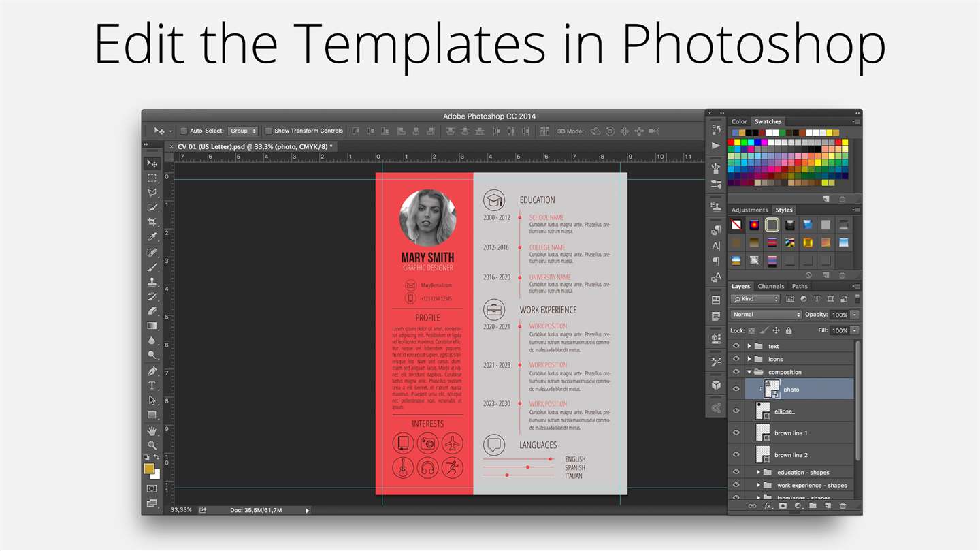Click the Add layer style fx icon
Screen dimensions: 980x551
[x=768, y=506]
